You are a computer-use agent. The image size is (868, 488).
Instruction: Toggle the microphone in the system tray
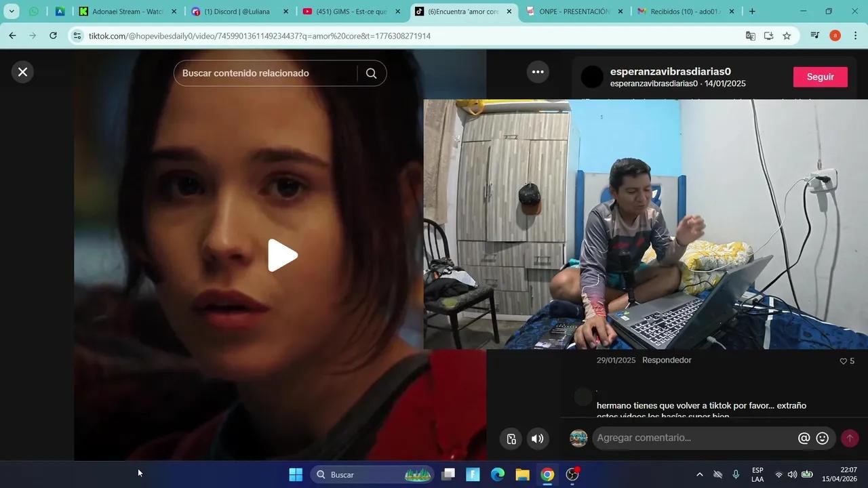pyautogui.click(x=735, y=475)
